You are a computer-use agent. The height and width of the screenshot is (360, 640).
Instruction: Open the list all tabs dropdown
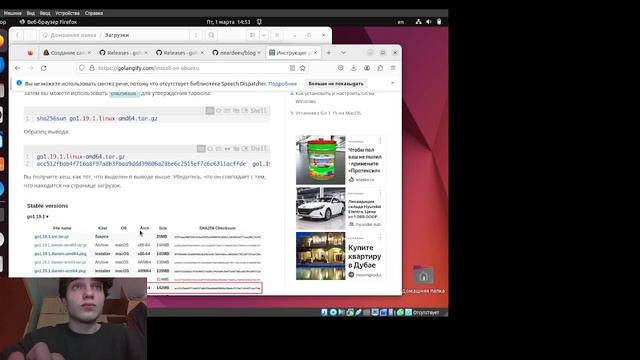point(343,53)
